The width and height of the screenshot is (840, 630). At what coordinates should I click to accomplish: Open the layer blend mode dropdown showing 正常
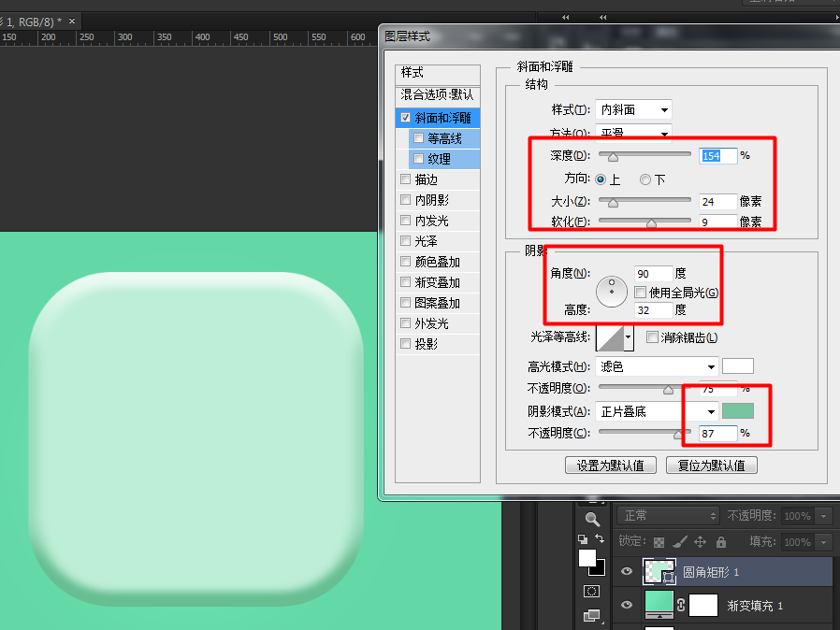point(667,515)
